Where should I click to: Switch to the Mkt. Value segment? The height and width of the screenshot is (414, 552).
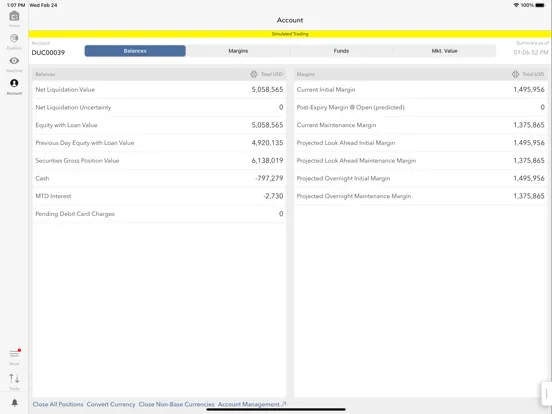444,51
